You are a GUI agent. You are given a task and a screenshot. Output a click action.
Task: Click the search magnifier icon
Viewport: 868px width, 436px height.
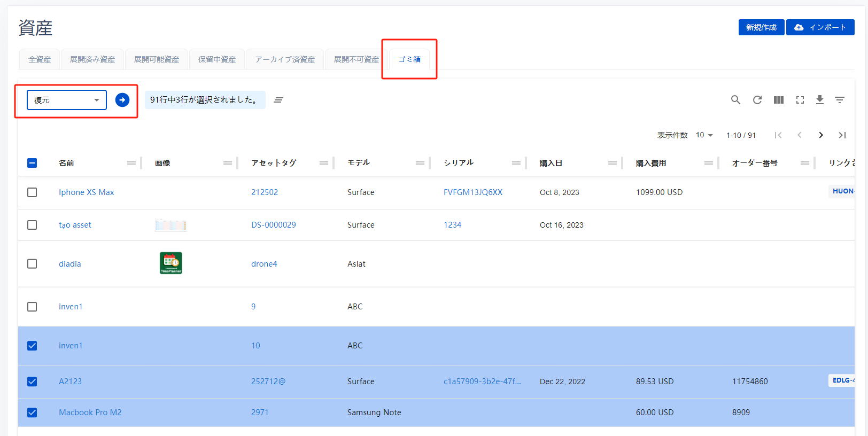click(735, 100)
